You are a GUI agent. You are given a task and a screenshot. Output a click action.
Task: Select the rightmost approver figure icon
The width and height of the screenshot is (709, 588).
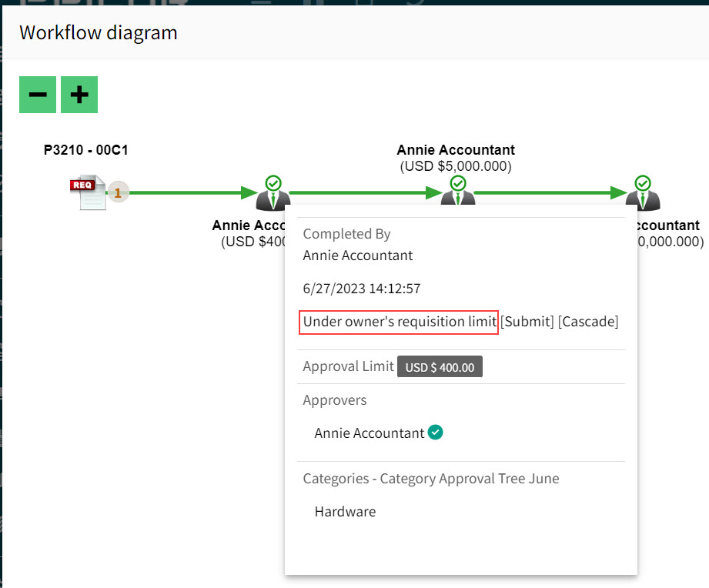pyautogui.click(x=643, y=196)
